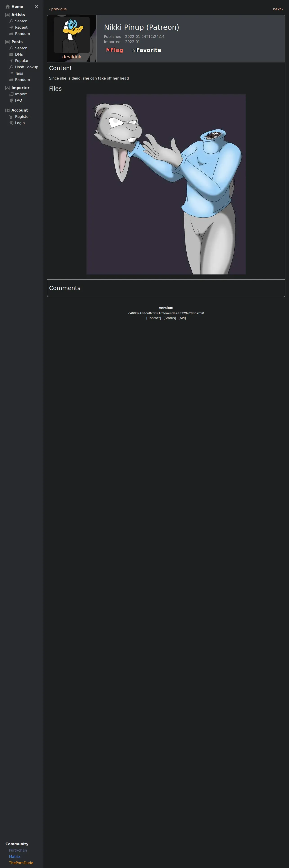Open the devilduk artist avatar
The image size is (289, 868).
(72, 35)
